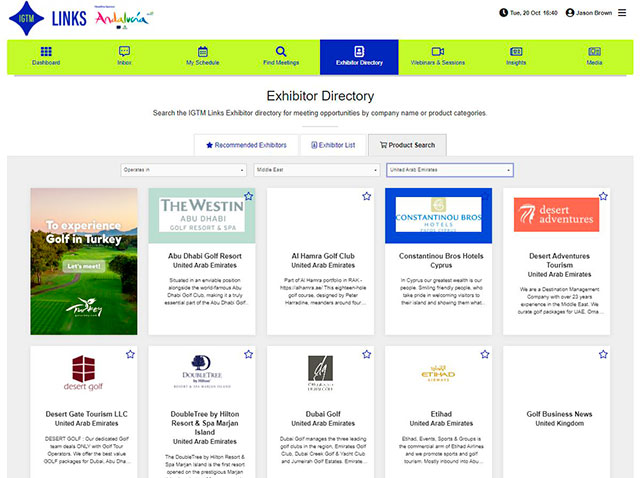Open the Dashboard grid icon
Image resolution: width=640 pixels, height=478 pixels.
tap(46, 51)
